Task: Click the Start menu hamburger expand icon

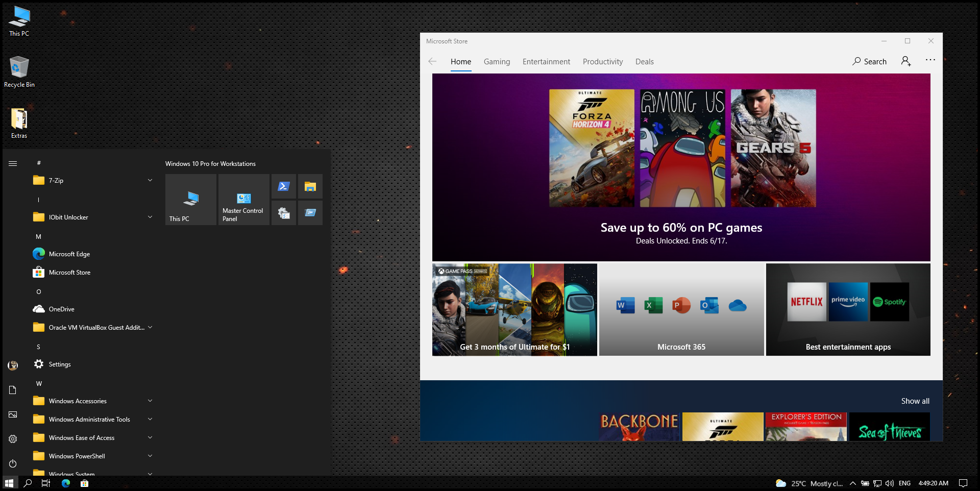Action: point(13,163)
